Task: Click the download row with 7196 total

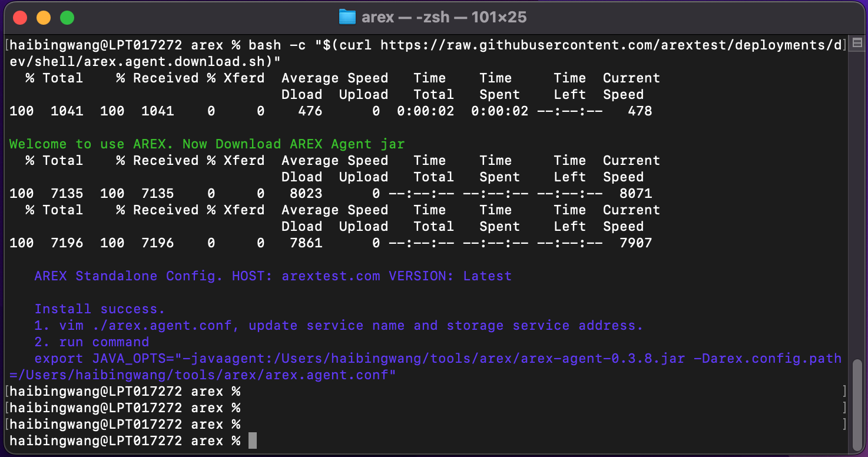Action: coord(331,243)
